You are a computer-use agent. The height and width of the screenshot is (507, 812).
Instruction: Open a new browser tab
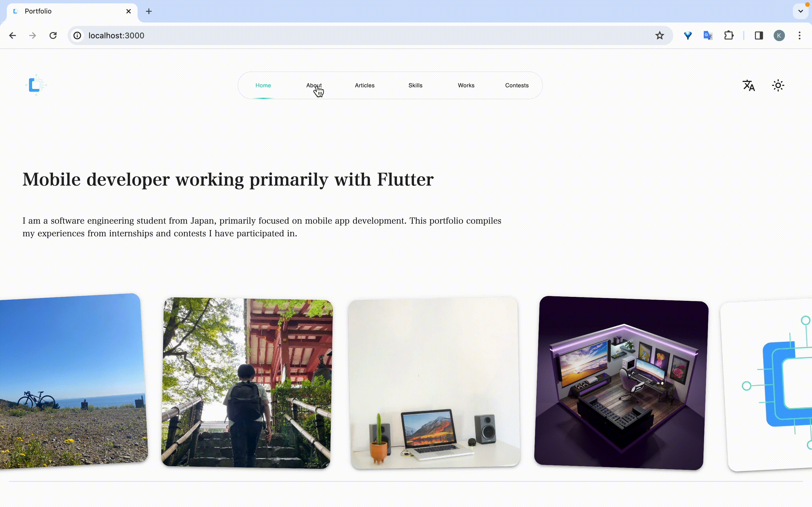coord(149,11)
